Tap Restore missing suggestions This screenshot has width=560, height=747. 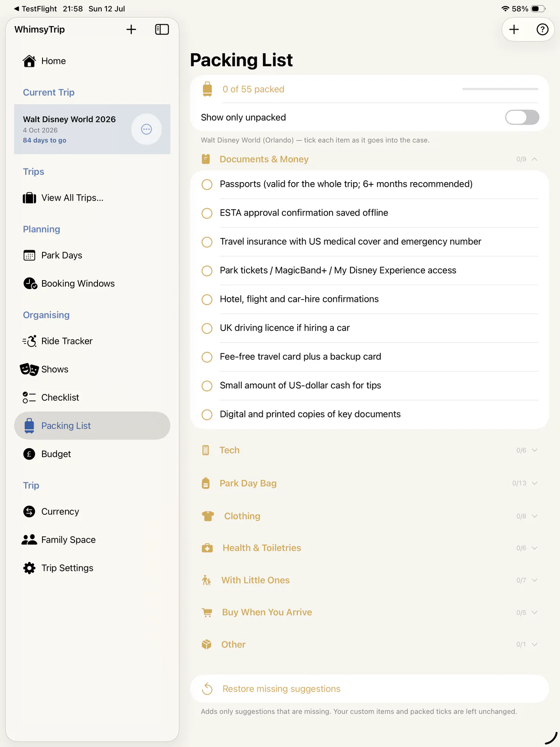369,689
